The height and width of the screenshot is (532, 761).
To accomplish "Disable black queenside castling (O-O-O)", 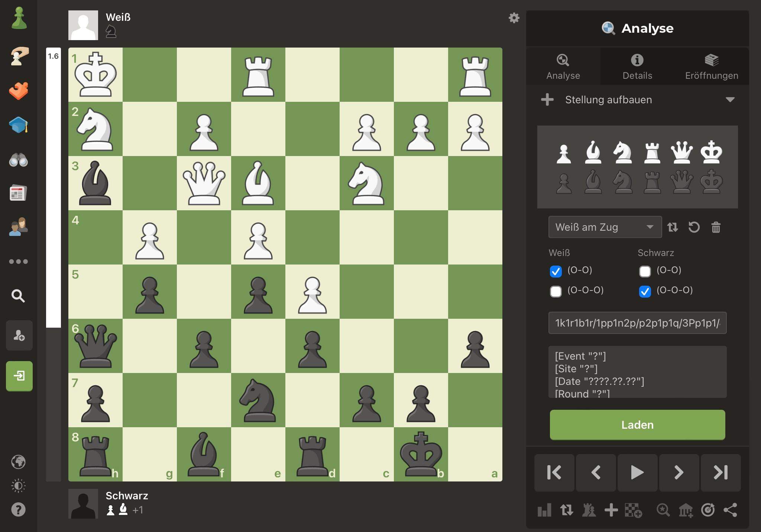I will click(x=645, y=292).
